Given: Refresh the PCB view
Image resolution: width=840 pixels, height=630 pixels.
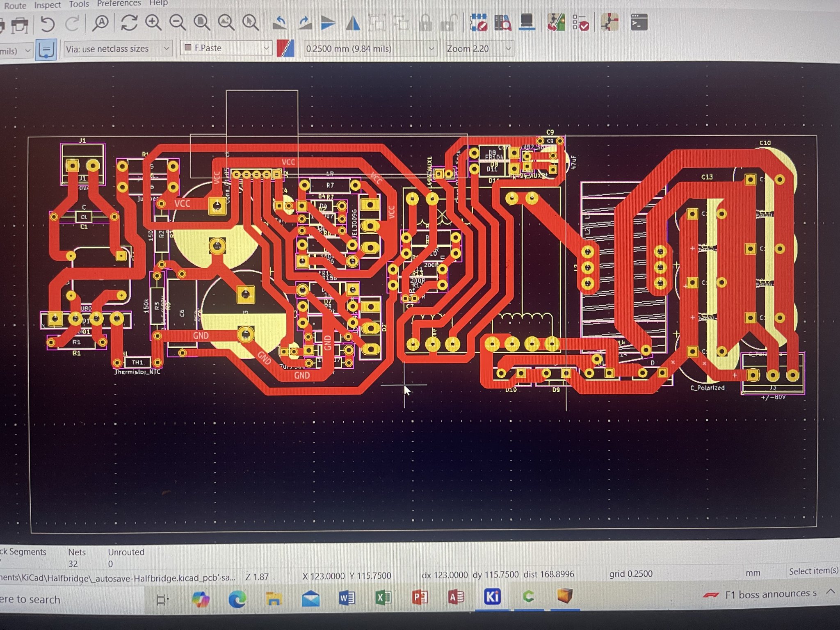Looking at the screenshot, I should [129, 23].
